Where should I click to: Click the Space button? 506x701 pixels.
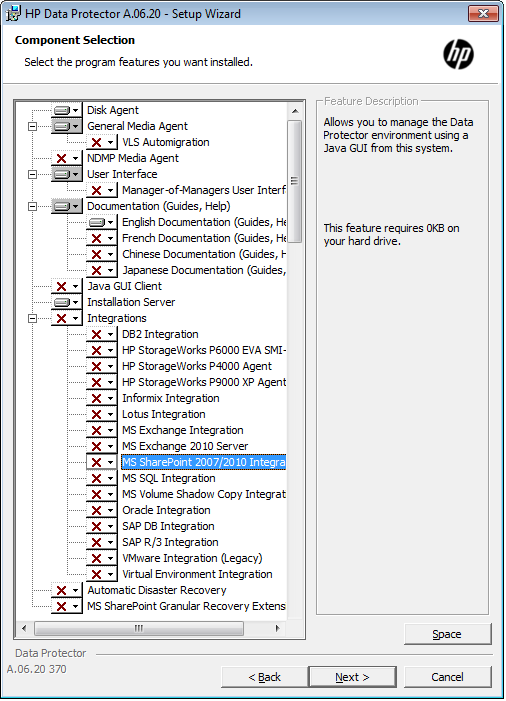pos(447,634)
